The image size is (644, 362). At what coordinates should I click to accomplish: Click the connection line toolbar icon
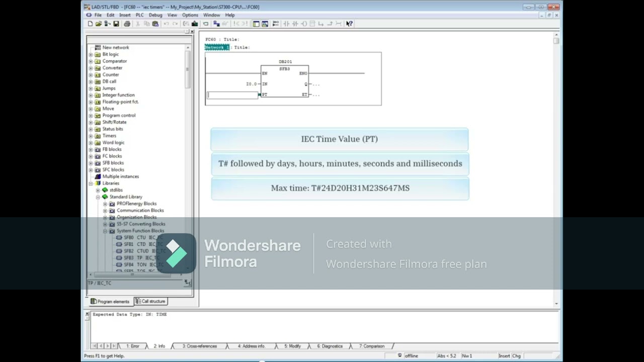tap(339, 24)
